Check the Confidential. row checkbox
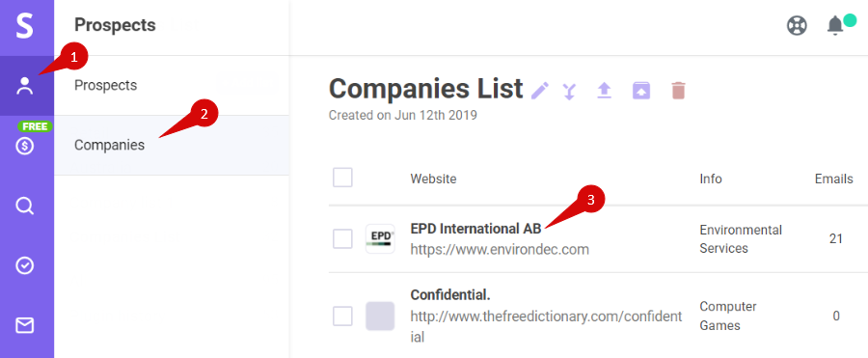868x358 pixels. 342,316
